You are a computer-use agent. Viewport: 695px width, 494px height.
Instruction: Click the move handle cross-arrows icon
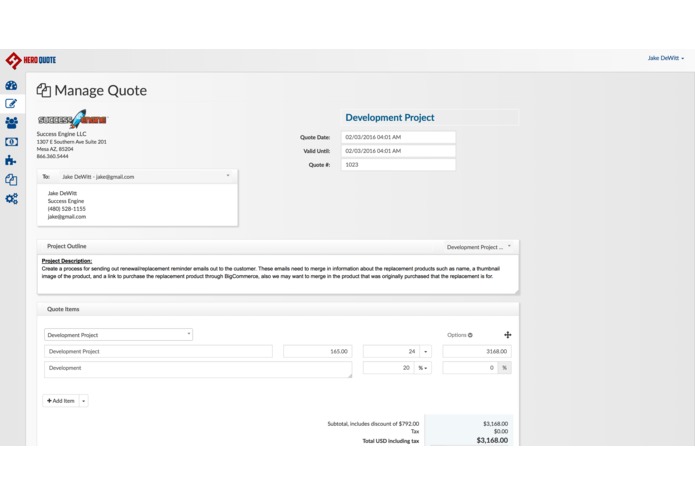click(508, 335)
